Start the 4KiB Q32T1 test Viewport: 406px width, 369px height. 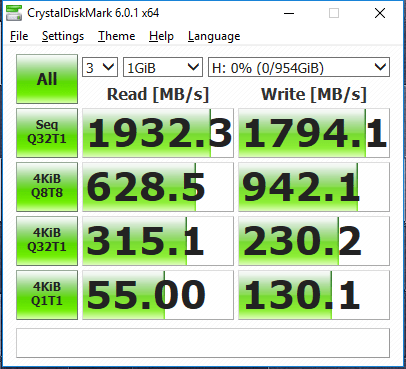click(47, 241)
